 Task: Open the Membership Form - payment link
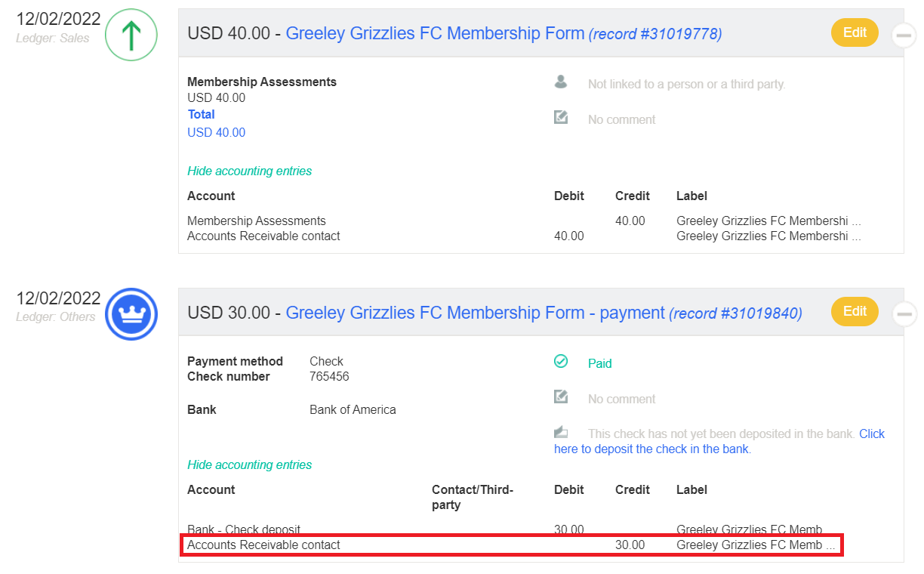[475, 313]
